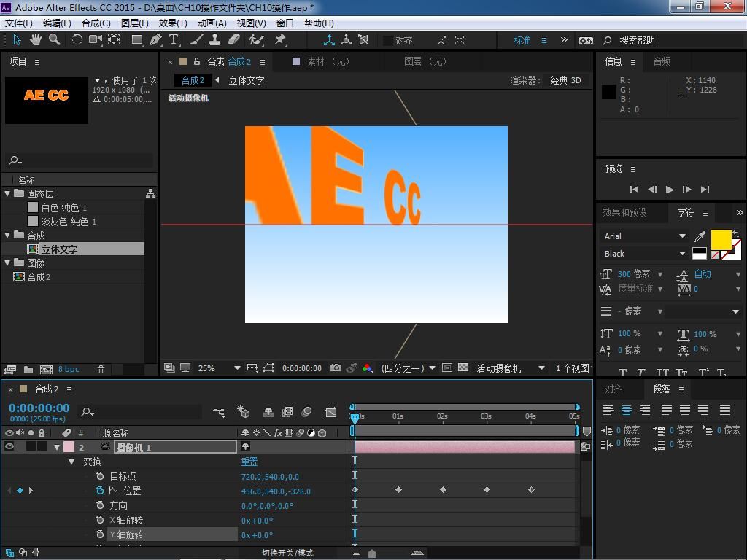Open the 文件(F) menu
Screen dimensions: 747x560
coord(19,23)
